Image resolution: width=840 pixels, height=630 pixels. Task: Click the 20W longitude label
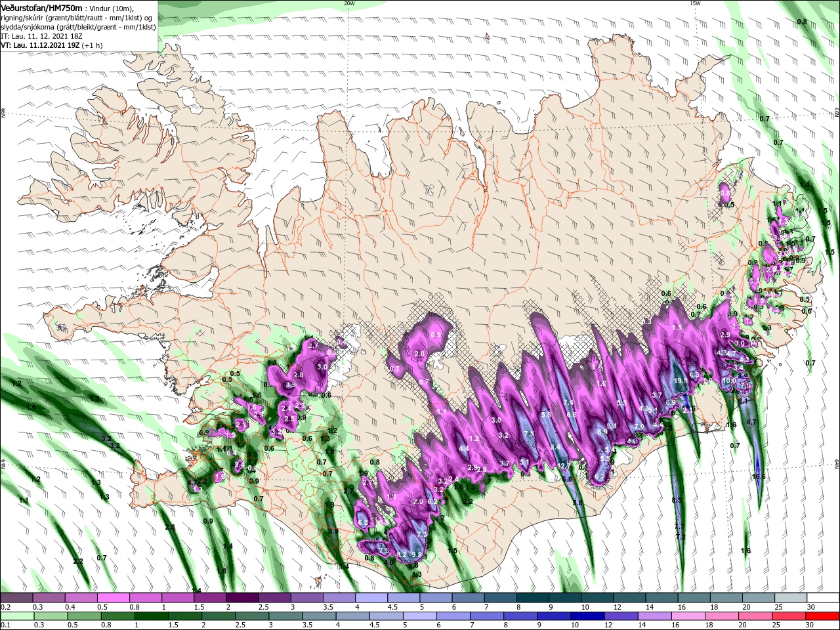[349, 3]
